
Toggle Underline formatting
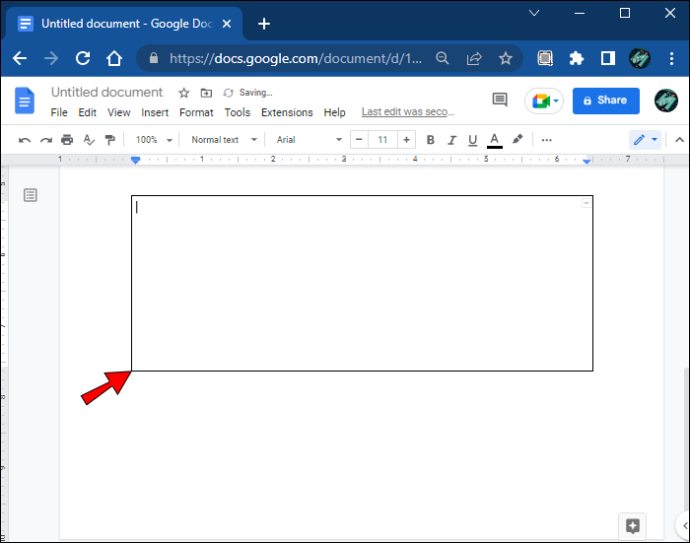point(473,140)
